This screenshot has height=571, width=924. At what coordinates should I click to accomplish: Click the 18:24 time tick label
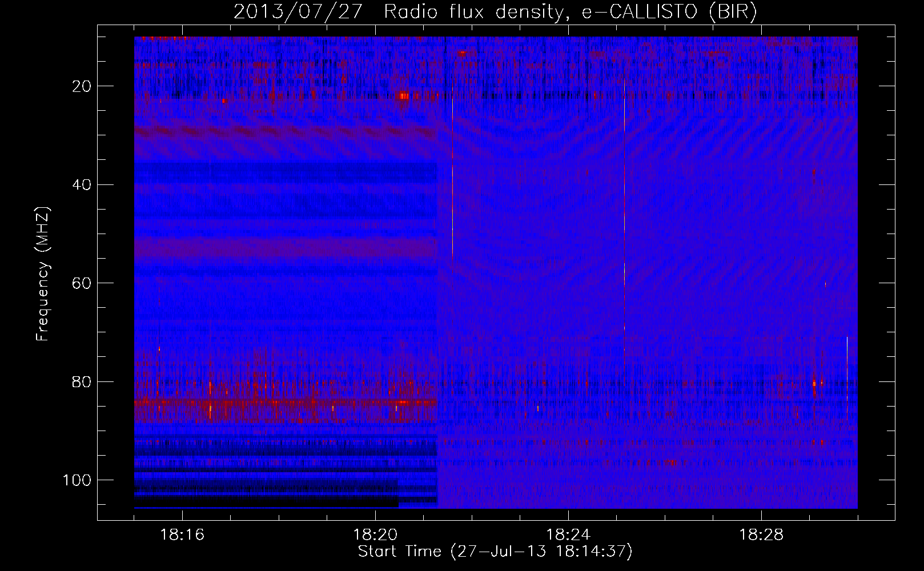click(568, 535)
